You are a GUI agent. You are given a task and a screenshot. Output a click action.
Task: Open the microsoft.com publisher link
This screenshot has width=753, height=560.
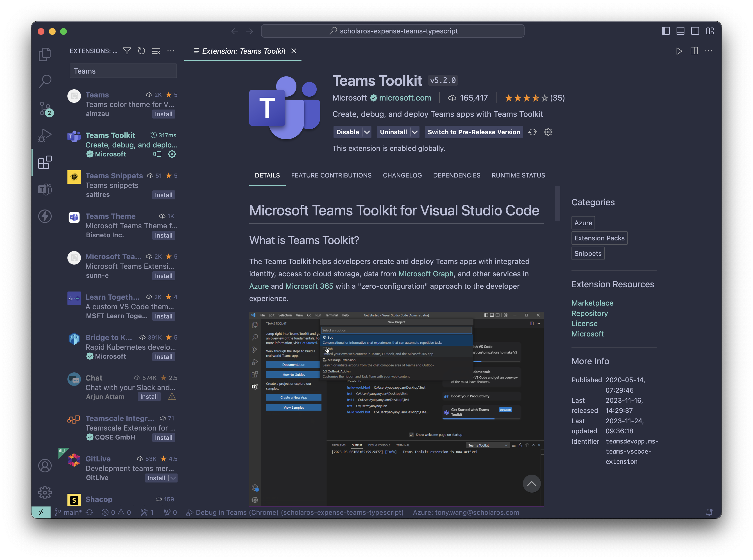(x=405, y=98)
